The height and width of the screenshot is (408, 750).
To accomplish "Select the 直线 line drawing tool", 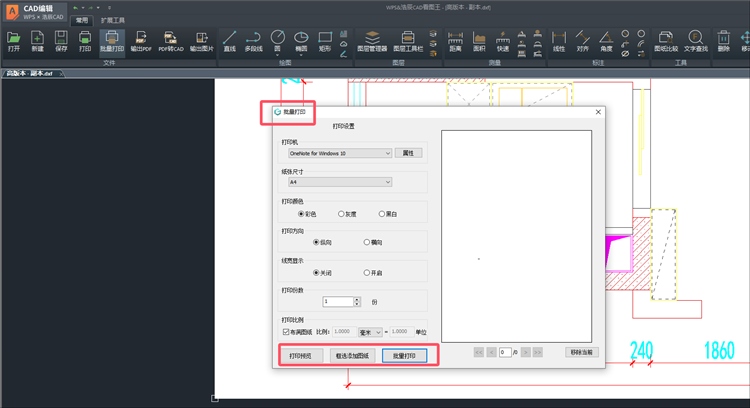I will pos(230,40).
